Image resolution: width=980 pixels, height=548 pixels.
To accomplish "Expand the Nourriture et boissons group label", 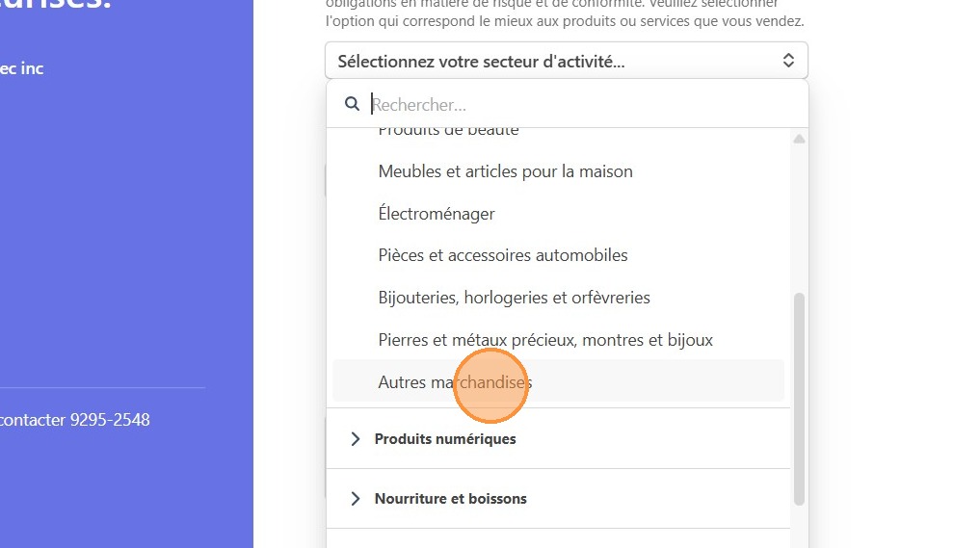I will click(451, 499).
